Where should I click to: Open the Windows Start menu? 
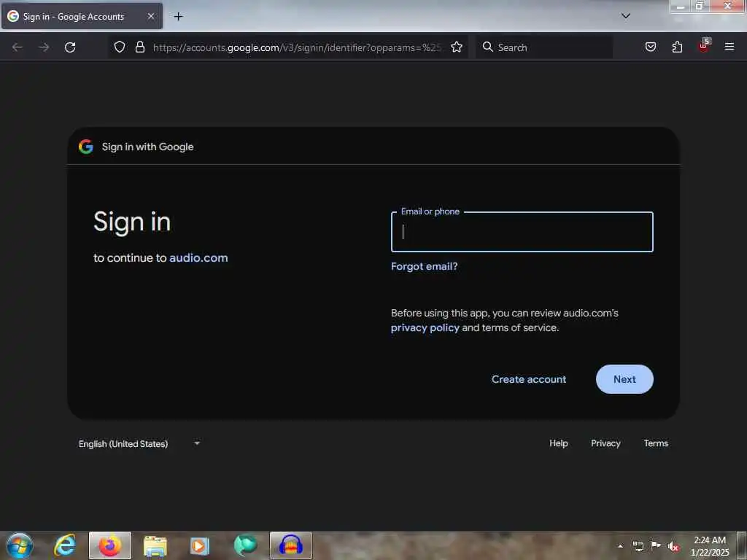click(x=20, y=545)
